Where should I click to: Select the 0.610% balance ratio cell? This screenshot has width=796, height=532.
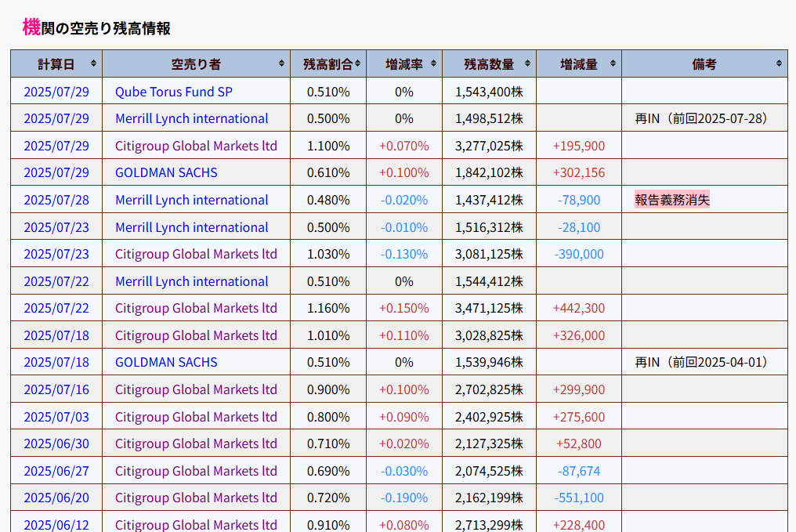pos(328,172)
